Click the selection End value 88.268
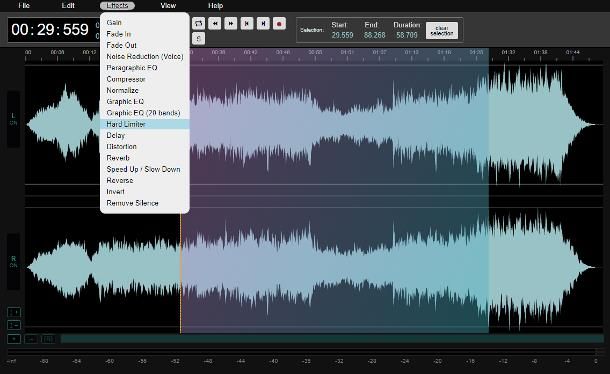Viewport: 610px width, 374px height. point(375,35)
